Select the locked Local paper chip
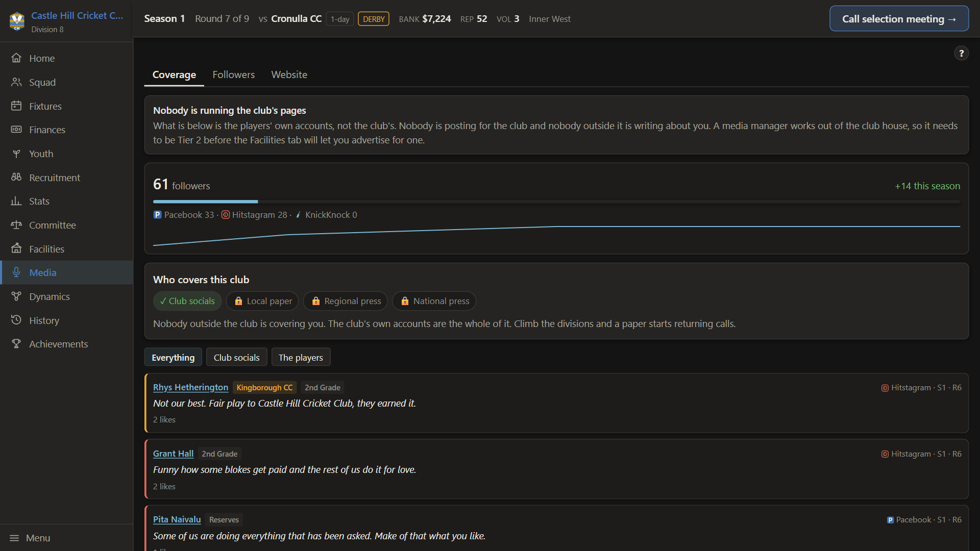980x551 pixels. point(263,301)
